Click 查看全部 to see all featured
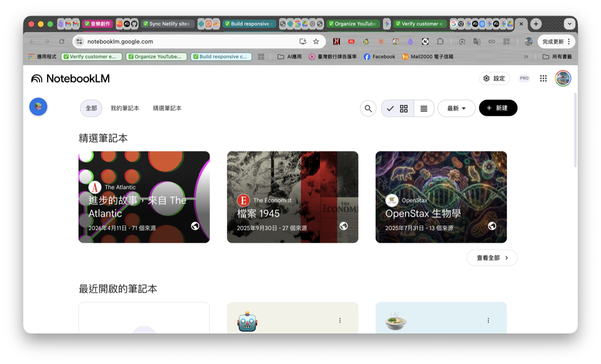The image size is (601, 364). point(492,258)
